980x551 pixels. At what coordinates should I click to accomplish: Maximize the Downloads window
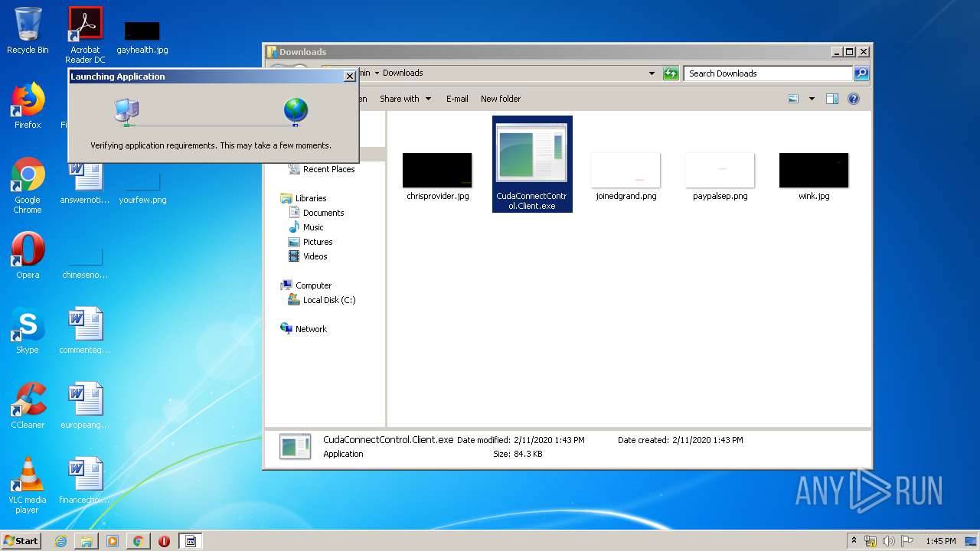click(x=849, y=52)
